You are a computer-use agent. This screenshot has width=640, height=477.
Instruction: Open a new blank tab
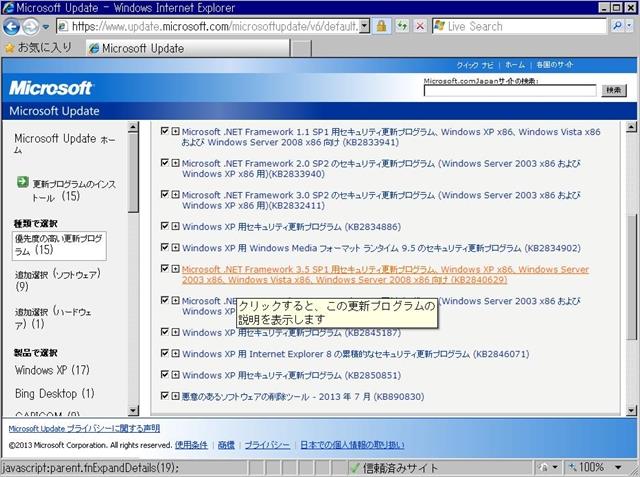(x=302, y=49)
